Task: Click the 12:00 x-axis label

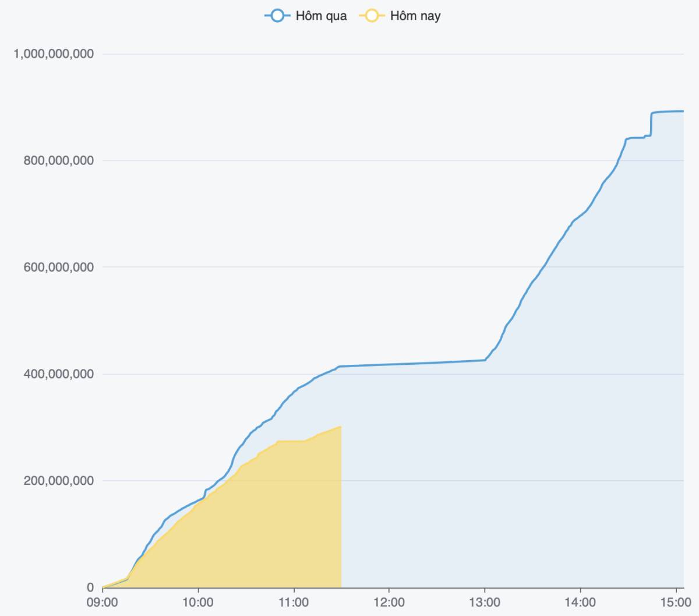Action: point(389,602)
